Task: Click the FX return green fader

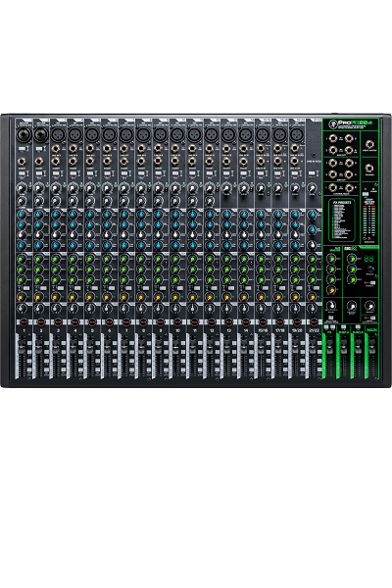Action: [x=329, y=349]
